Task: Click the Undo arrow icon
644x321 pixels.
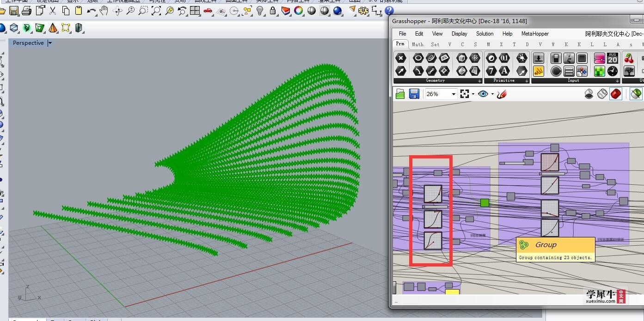Action: [x=92, y=10]
